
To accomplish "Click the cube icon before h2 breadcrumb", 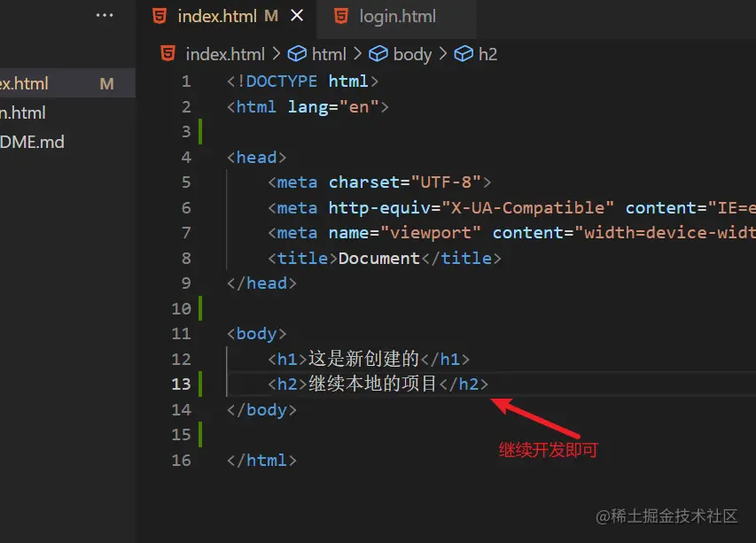I will [x=464, y=54].
